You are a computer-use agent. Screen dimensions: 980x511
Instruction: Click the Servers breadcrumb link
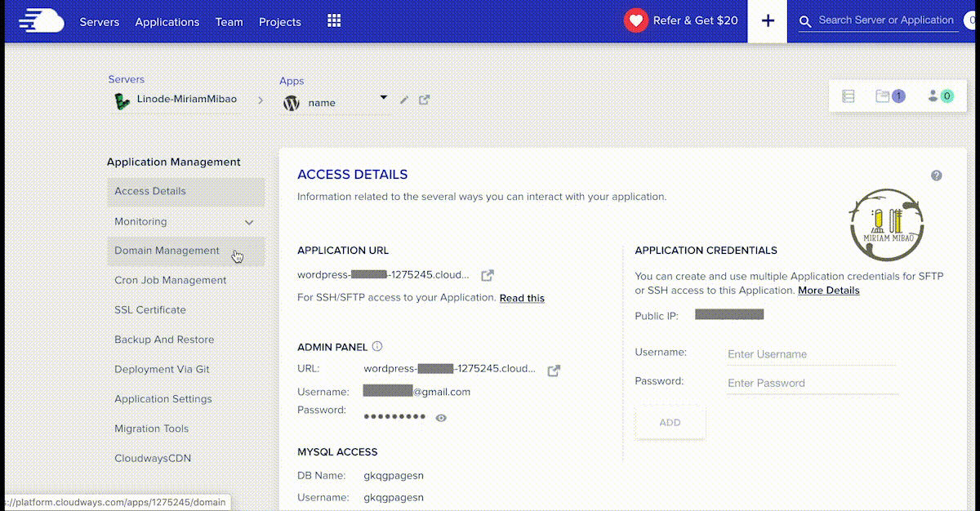tap(127, 79)
